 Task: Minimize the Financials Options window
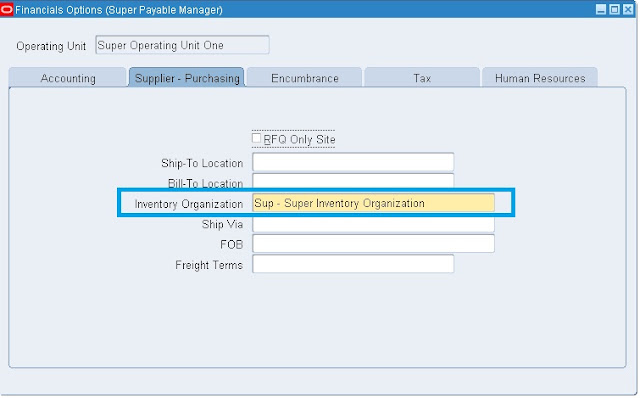click(x=601, y=9)
